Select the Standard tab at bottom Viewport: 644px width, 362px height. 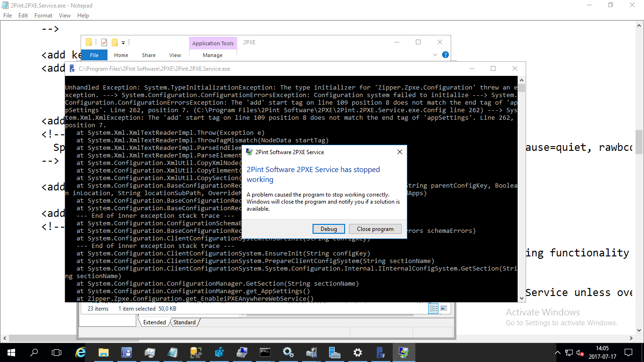(x=184, y=322)
